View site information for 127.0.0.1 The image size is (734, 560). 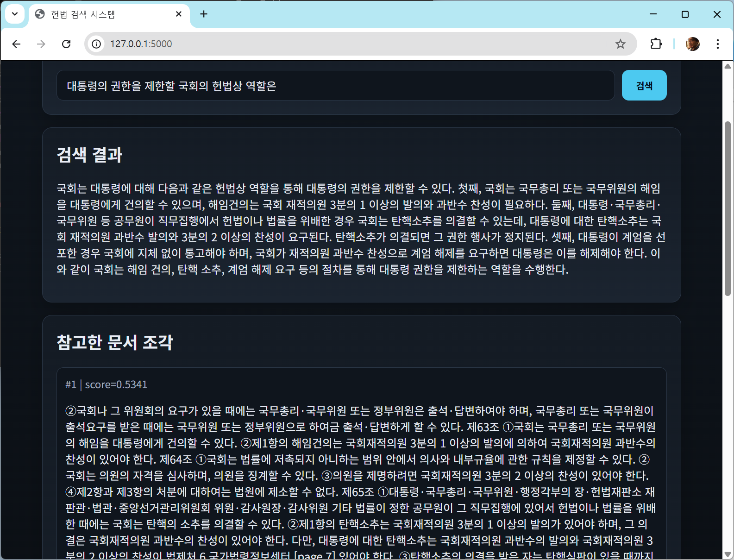click(96, 44)
